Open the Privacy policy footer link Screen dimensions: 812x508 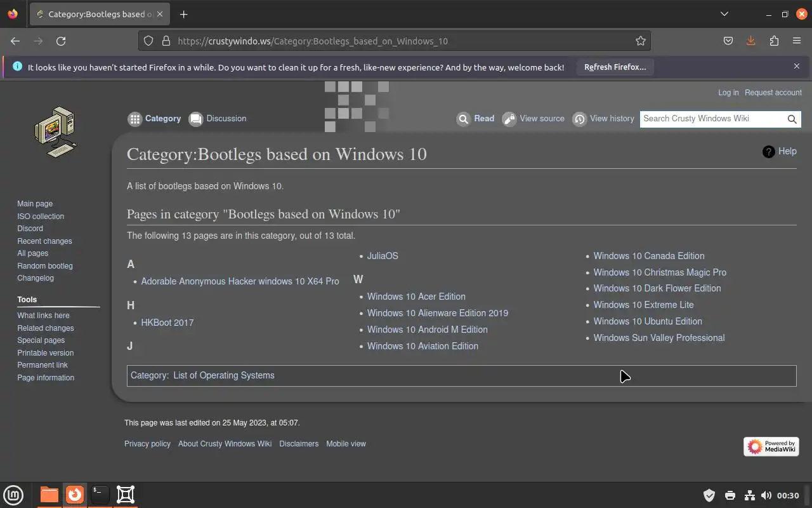click(147, 444)
